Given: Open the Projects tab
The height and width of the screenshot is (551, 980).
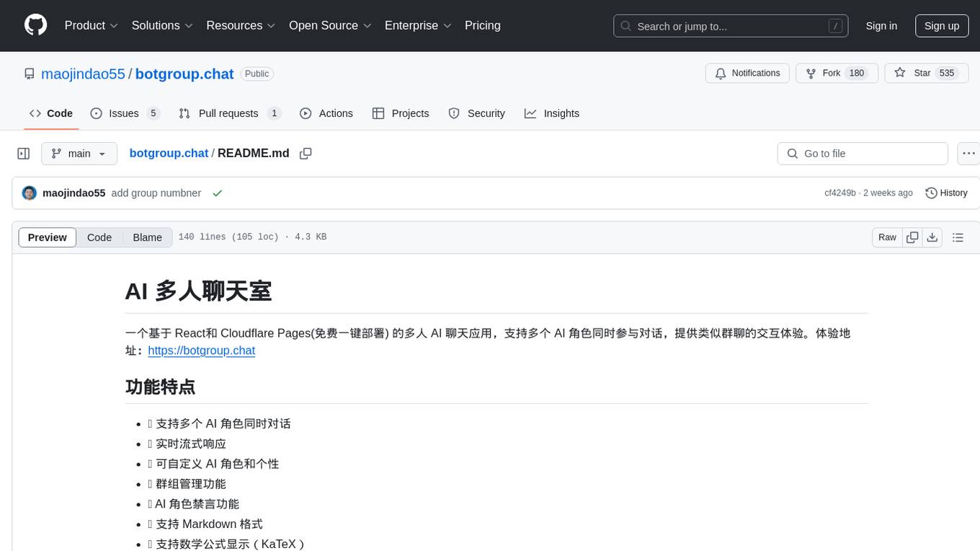Looking at the screenshot, I should point(401,113).
